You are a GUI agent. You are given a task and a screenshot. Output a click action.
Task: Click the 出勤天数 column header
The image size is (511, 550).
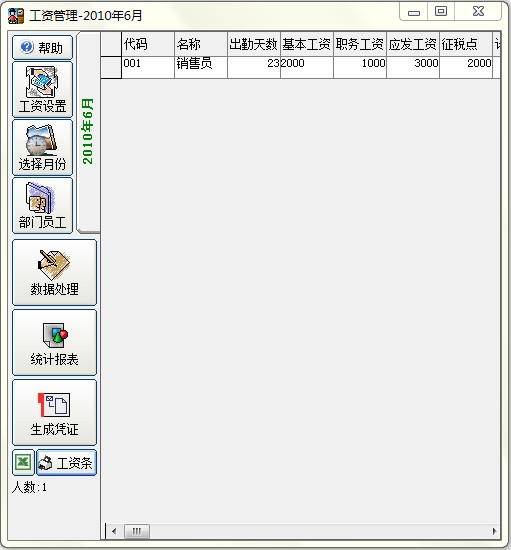(x=254, y=44)
